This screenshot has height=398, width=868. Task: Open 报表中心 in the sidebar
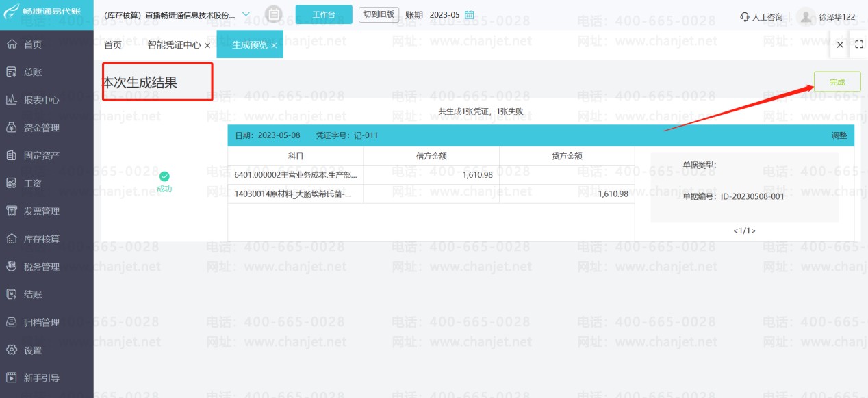pyautogui.click(x=41, y=100)
